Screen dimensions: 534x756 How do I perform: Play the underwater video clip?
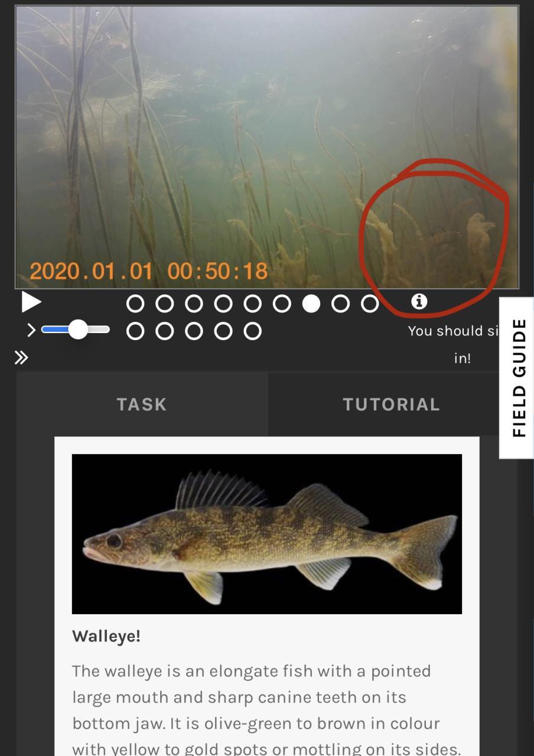coord(31,302)
